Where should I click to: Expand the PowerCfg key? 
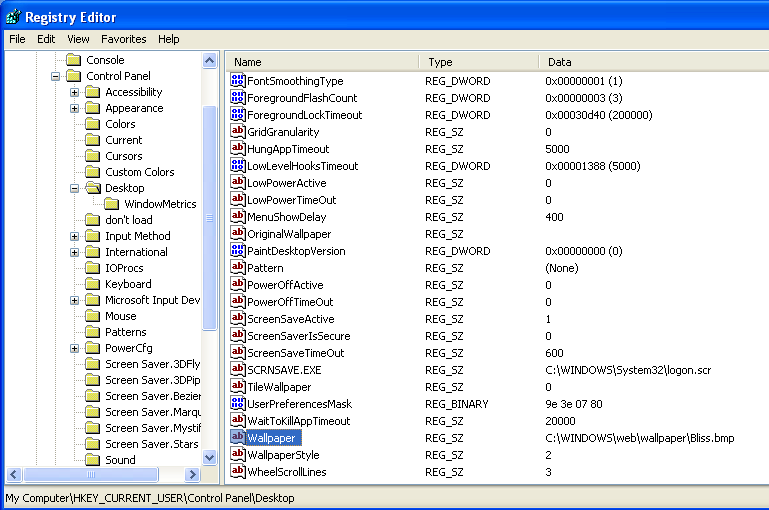pyautogui.click(x=75, y=348)
